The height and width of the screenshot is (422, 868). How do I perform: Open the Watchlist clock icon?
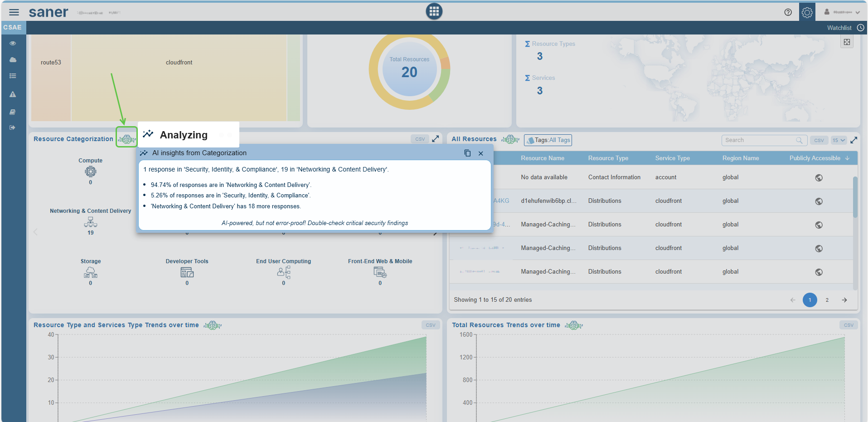coord(860,28)
